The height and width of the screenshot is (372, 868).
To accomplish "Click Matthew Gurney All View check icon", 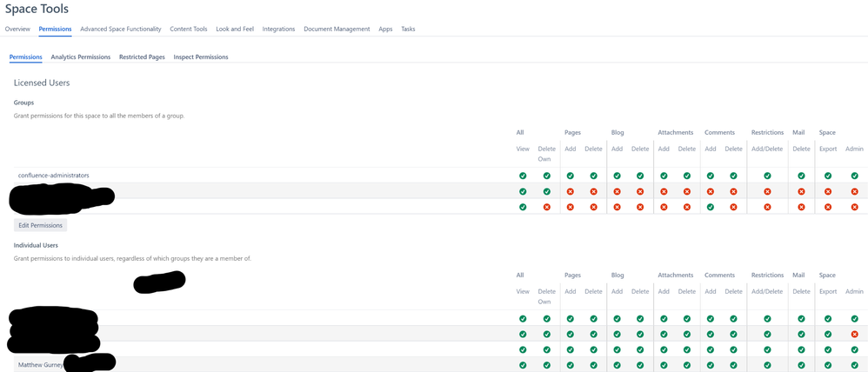I will click(523, 365).
